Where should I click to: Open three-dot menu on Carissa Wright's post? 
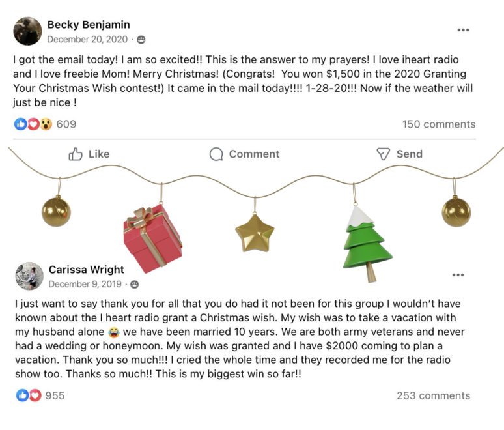coord(458,275)
